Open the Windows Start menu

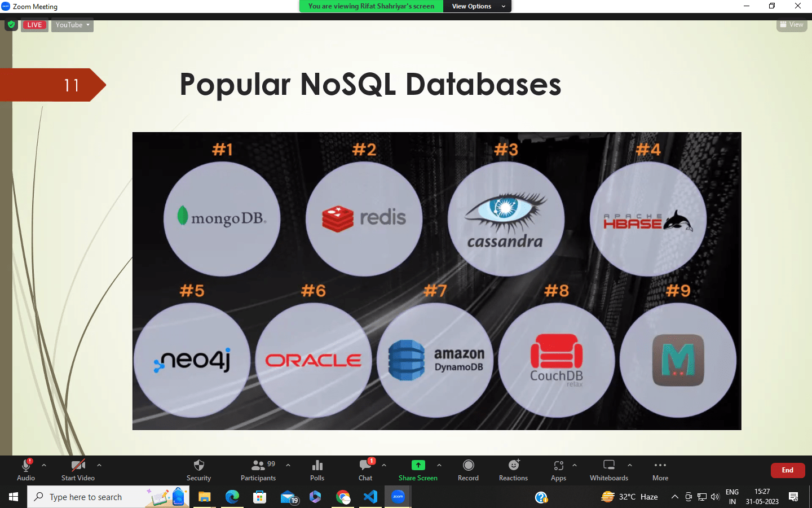tap(14, 497)
